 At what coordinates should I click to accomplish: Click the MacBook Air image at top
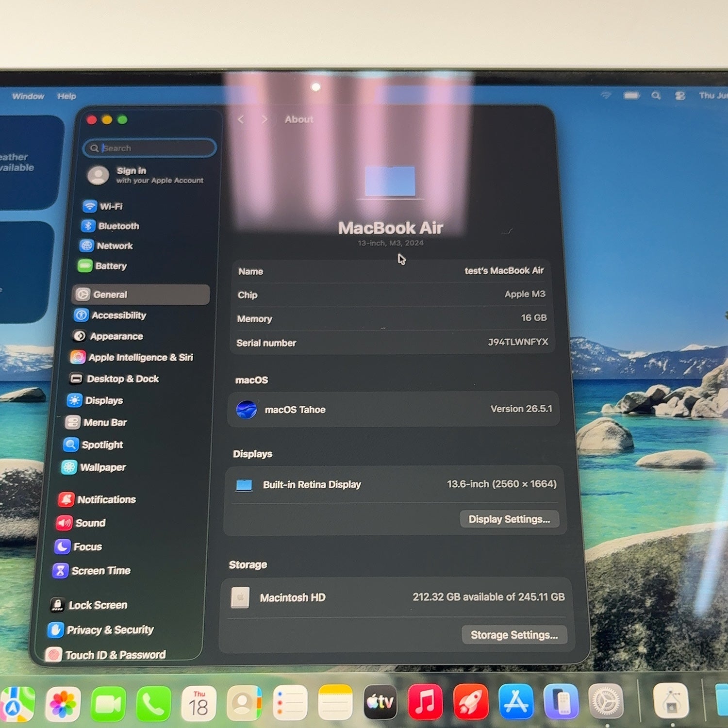tap(390, 182)
